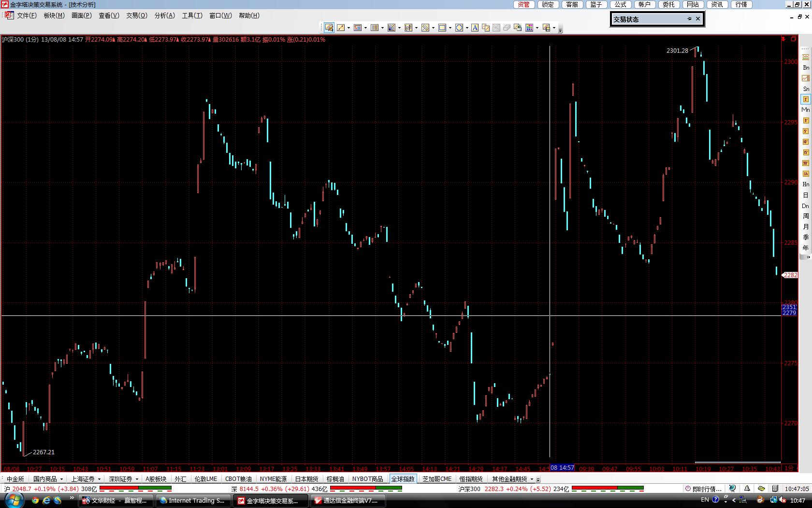Select the rectangle shape drawing tool
Viewport: 812px width, 508px height.
[442, 28]
